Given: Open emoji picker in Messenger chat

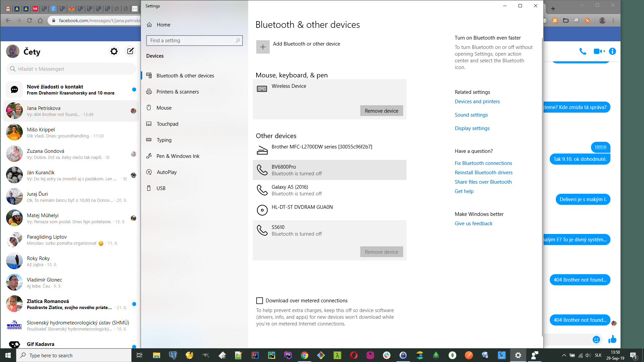Looking at the screenshot, I should click(596, 340).
